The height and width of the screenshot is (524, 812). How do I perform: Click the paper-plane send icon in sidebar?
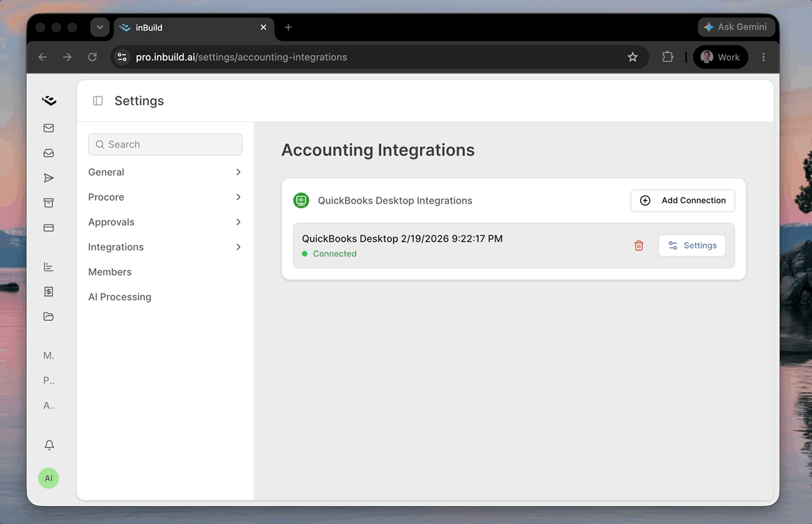pyautogui.click(x=48, y=177)
